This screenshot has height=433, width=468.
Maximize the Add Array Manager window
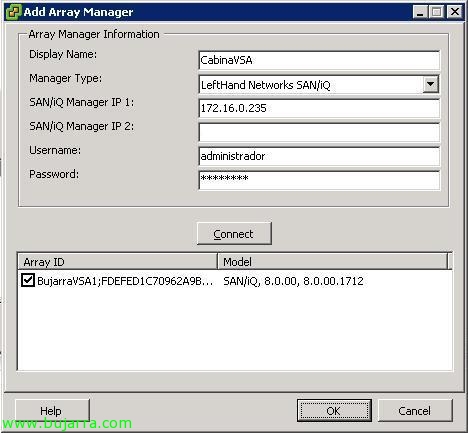click(x=436, y=12)
